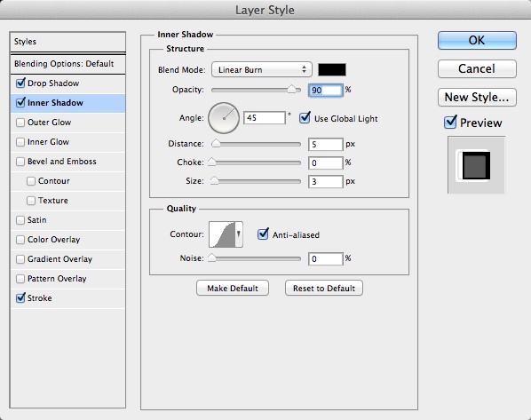The image size is (531, 420).
Task: Select the Styles list header
Action: point(68,42)
